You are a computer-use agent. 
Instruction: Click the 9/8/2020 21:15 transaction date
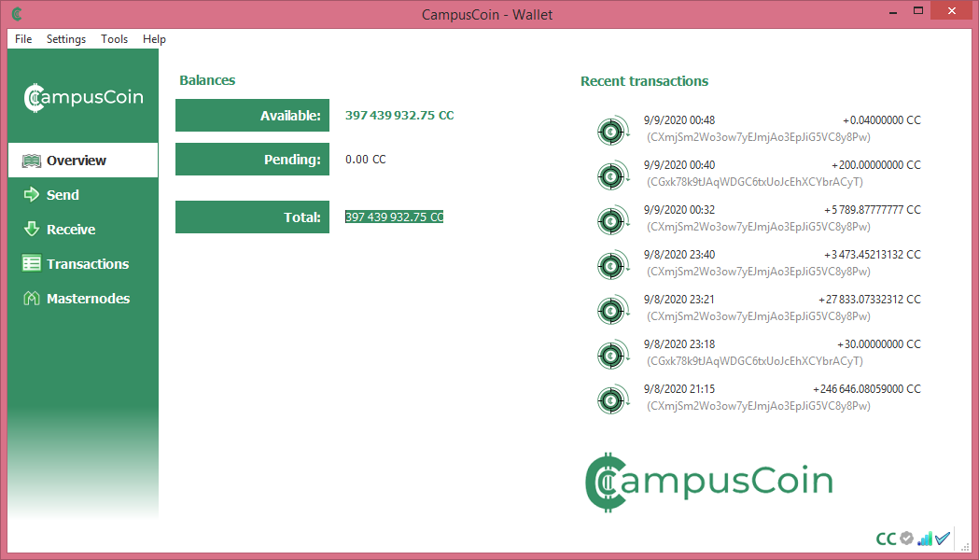[x=679, y=389]
